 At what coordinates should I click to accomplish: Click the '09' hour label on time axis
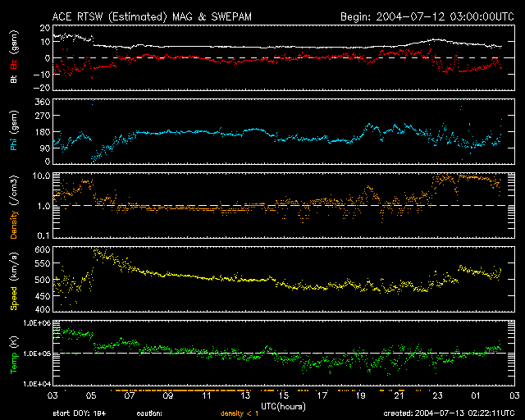[x=168, y=395]
